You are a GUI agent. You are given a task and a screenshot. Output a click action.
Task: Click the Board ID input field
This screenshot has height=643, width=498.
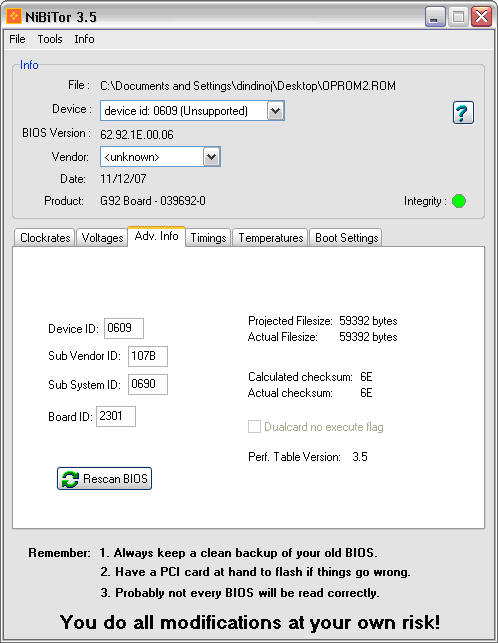pyautogui.click(x=116, y=416)
